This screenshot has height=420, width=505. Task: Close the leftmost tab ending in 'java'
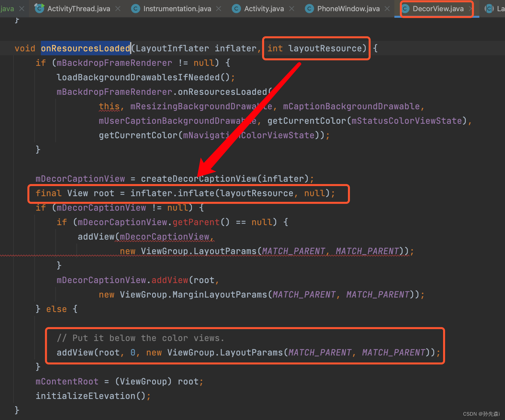pos(22,9)
